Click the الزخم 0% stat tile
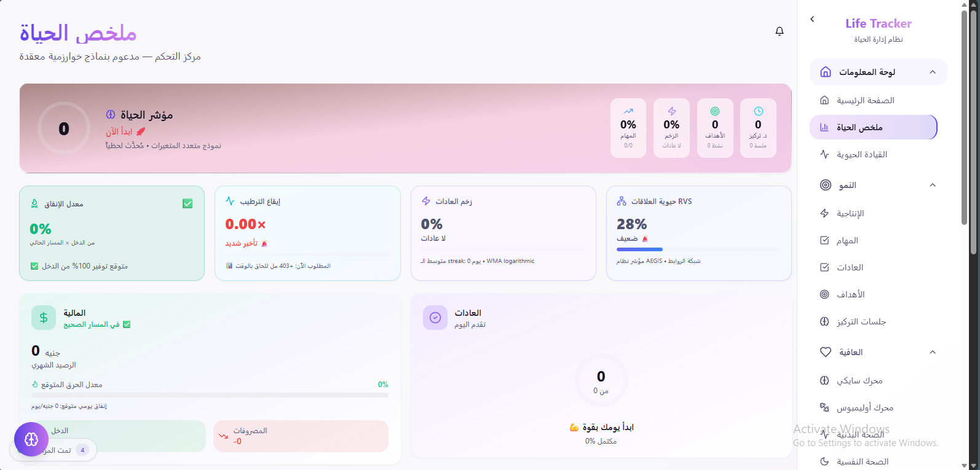Image resolution: width=980 pixels, height=470 pixels. point(671,128)
